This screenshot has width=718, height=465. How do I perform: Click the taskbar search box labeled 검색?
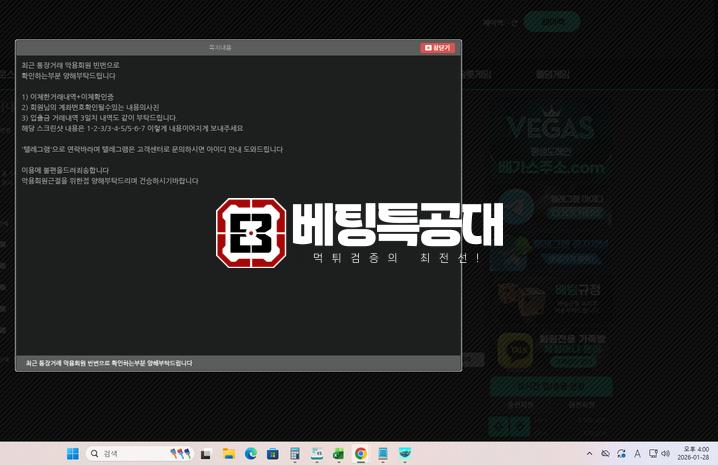pos(140,454)
